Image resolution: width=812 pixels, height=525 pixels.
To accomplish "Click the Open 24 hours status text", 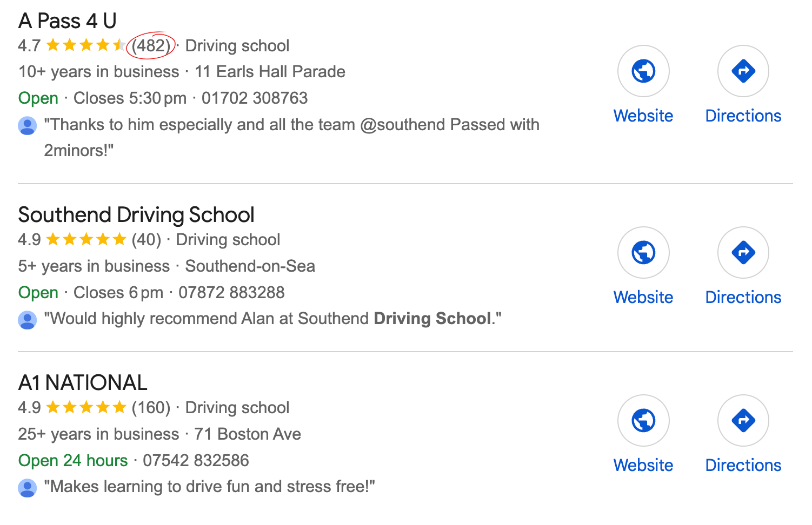I will (x=72, y=460).
